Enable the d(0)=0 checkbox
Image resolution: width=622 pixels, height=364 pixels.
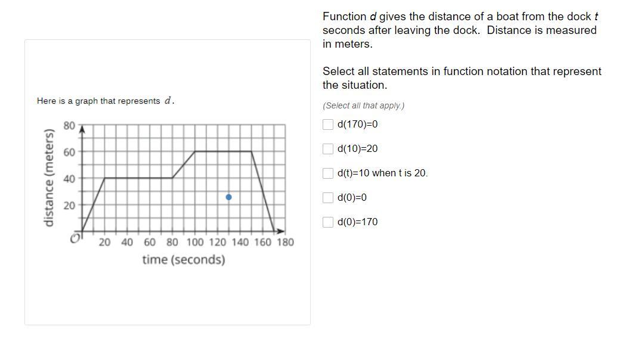click(327, 198)
